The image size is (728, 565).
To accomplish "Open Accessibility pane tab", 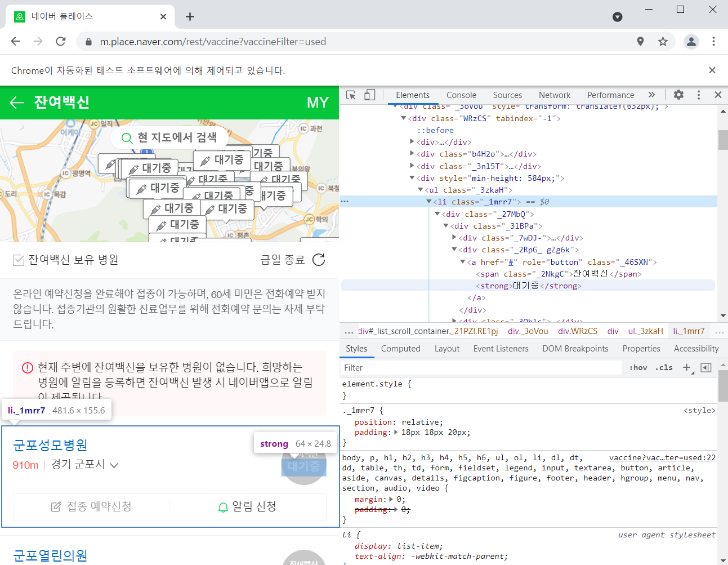I will [x=696, y=349].
